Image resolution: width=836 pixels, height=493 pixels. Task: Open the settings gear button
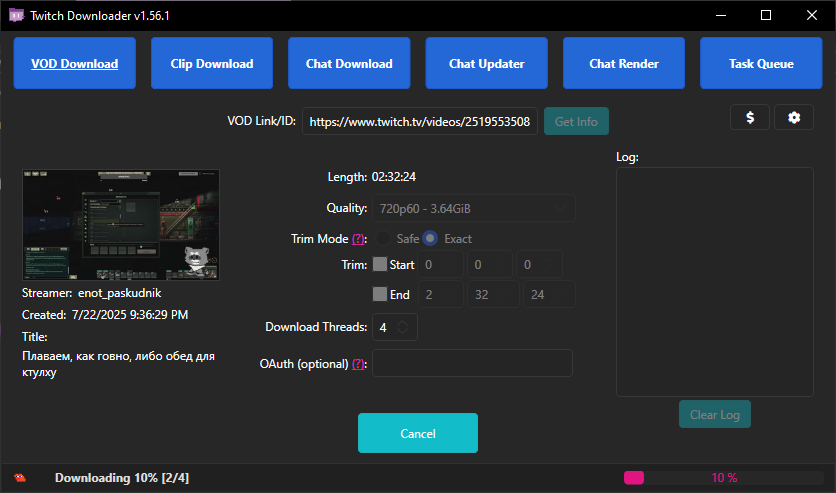point(794,117)
